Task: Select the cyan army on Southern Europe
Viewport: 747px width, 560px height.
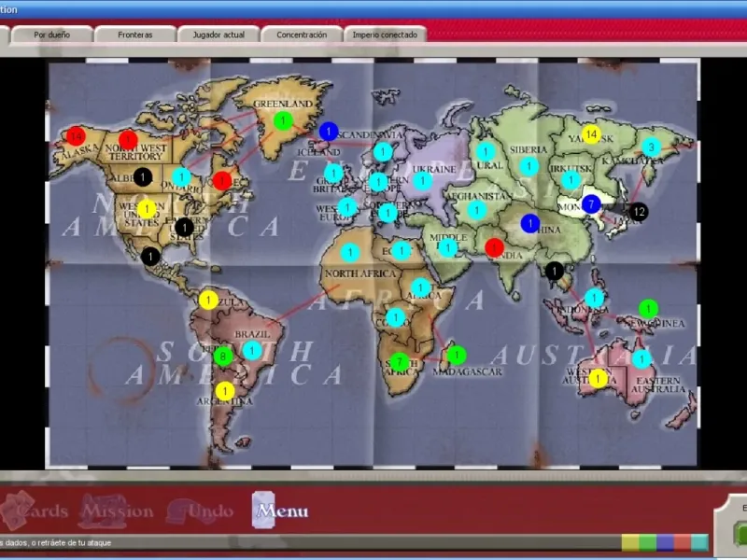Action: coord(388,213)
